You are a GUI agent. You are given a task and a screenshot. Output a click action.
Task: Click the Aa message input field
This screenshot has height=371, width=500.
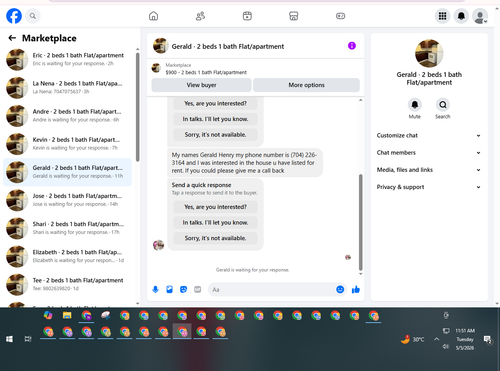tap(272, 289)
